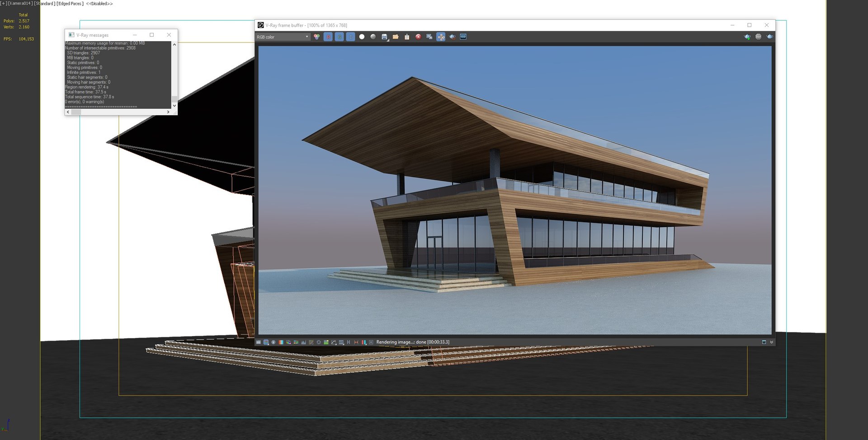Save the rendered image
Viewport: 868px width, 440px height.
pos(384,37)
